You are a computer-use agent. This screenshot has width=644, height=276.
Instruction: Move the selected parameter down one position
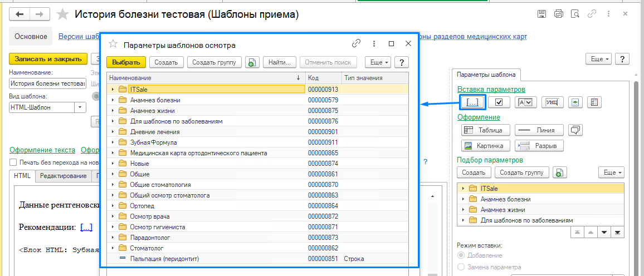(x=604, y=232)
